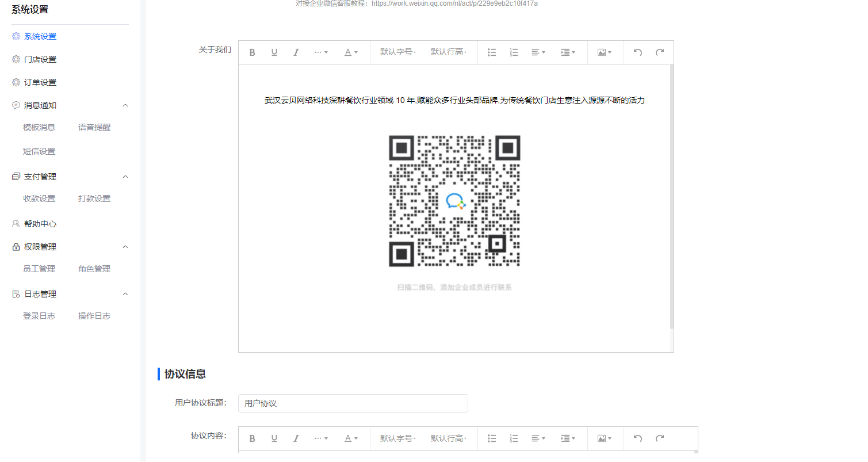Click Underline in the 协议内容 editor toolbar
Viewport: 868px width, 462px height.
tap(274, 438)
